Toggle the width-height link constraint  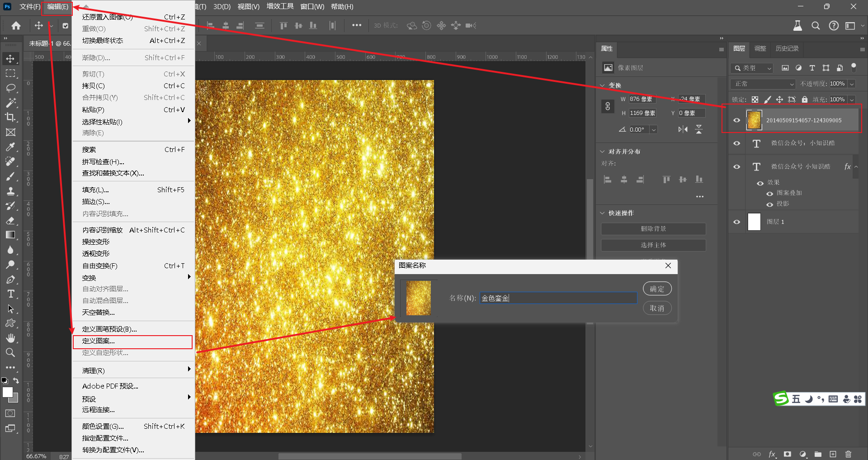(x=608, y=106)
